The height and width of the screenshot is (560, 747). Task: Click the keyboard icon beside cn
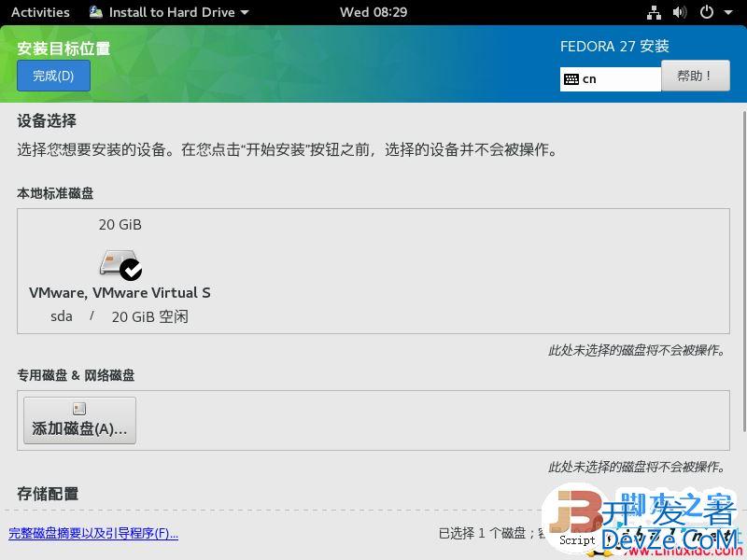(571, 79)
